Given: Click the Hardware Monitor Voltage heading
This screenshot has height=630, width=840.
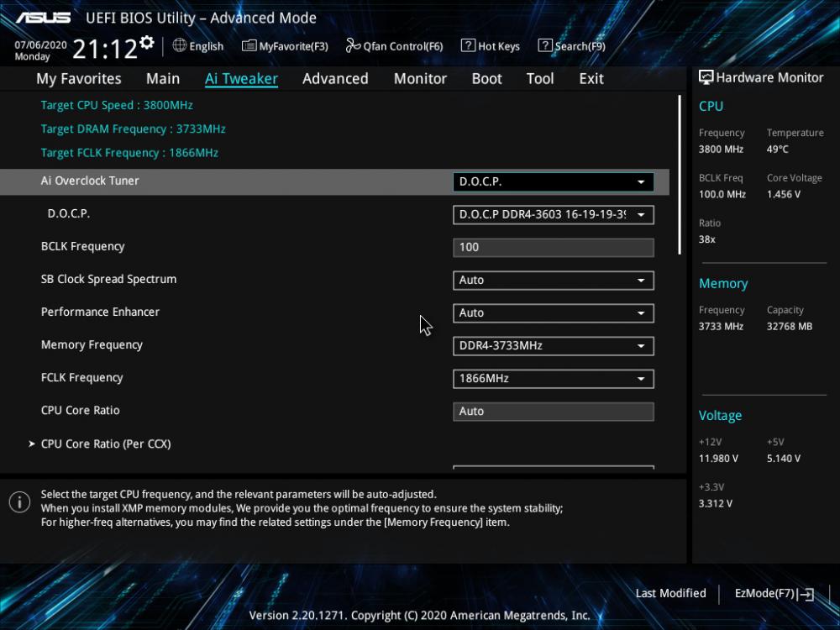Looking at the screenshot, I should [x=720, y=415].
